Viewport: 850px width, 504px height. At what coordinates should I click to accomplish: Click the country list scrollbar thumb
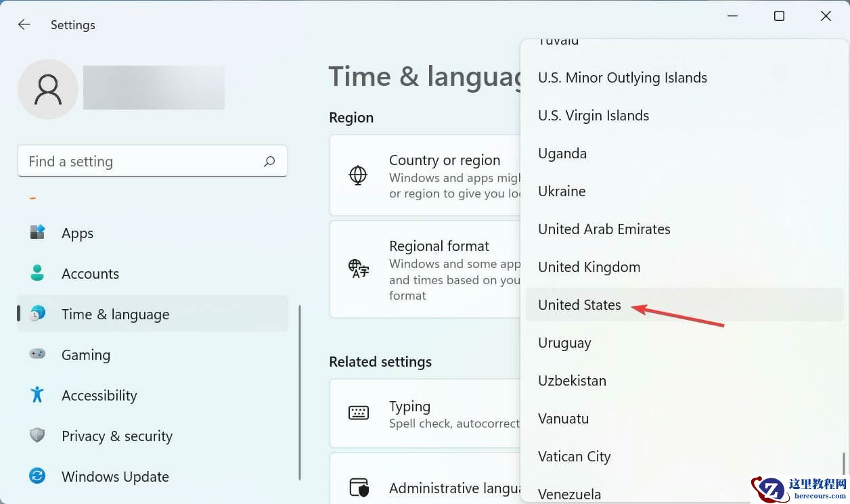843,463
